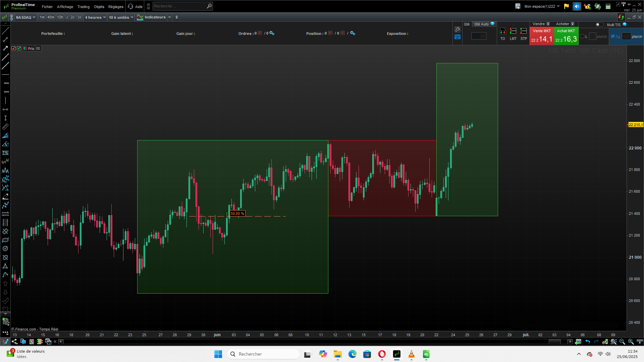Click the yellow flag alerts icon

[x=567, y=6]
